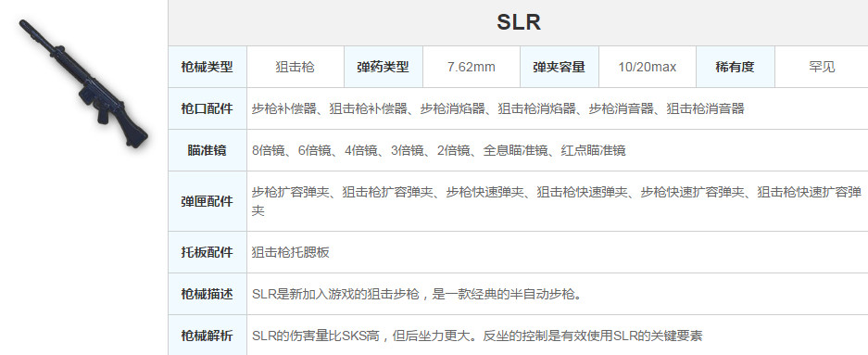Viewport: 868px width, 355px height.
Task: Click the scope list starting with 8倍镜
Action: (438, 150)
